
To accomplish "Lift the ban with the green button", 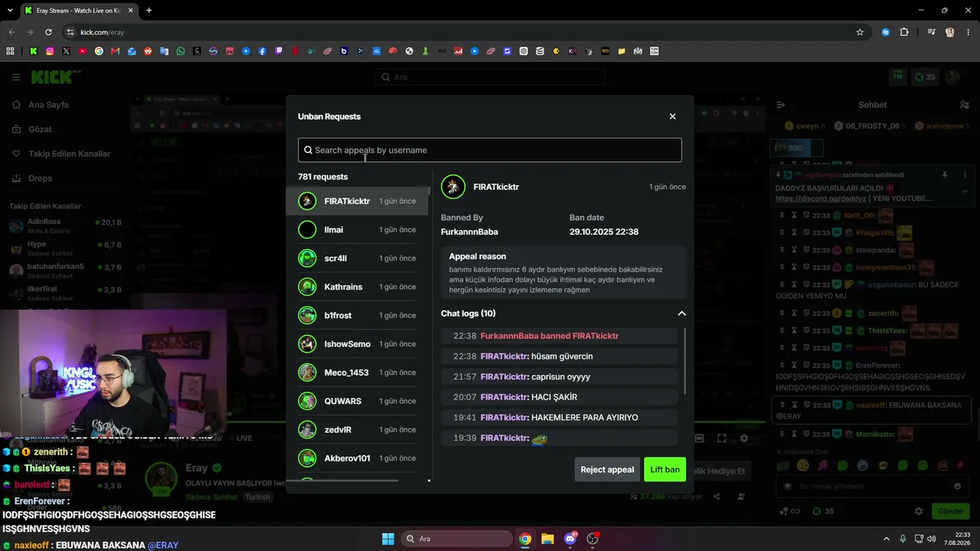I will pos(665,470).
